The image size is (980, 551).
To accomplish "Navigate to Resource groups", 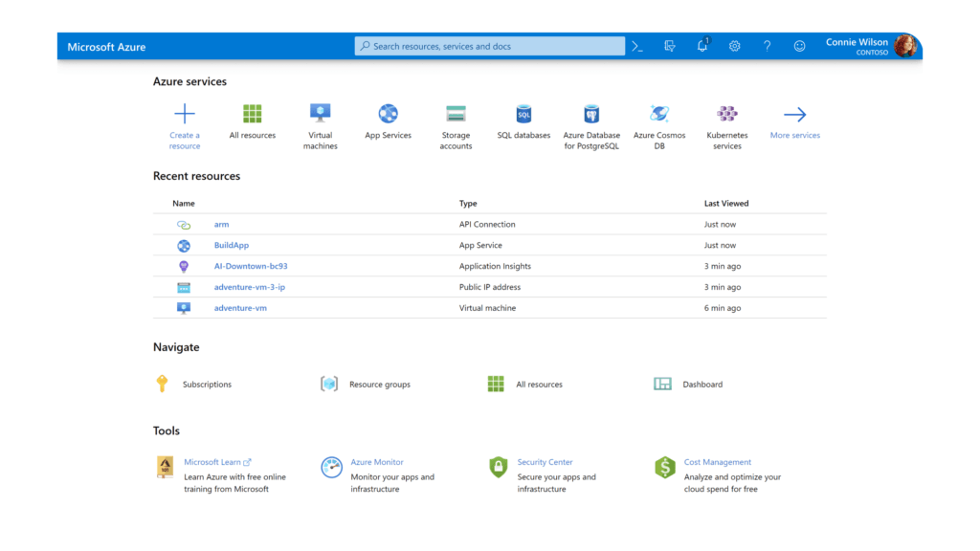I will tap(380, 385).
